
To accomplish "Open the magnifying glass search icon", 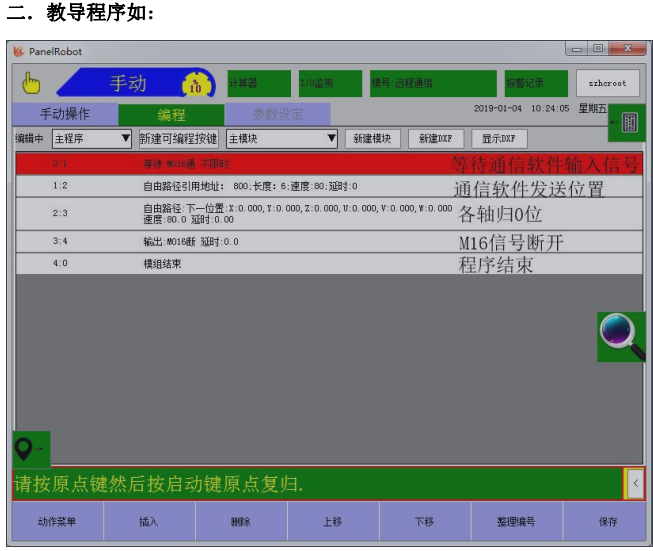I will 622,336.
